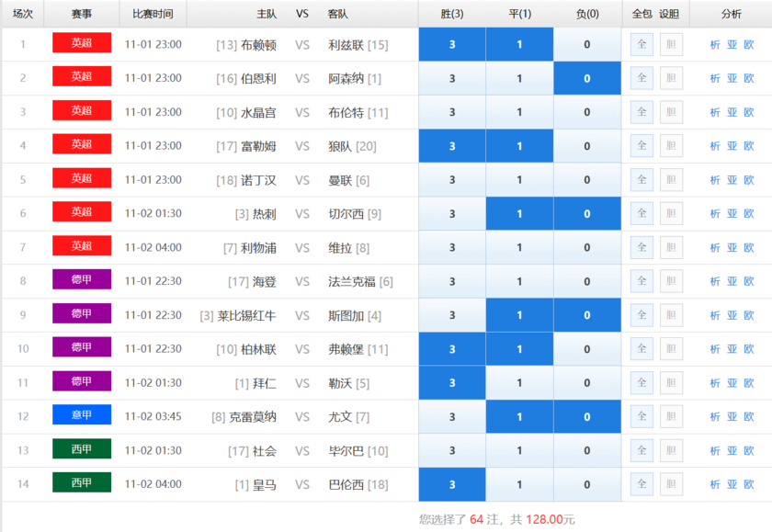The height and width of the screenshot is (532, 772).
Task: Open 析 analysis for 拜仁 vs 勒沃
Action: [x=715, y=382]
